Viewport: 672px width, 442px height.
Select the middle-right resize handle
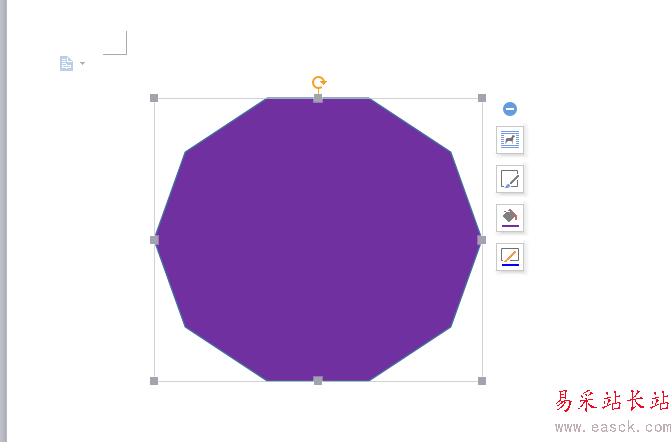482,240
